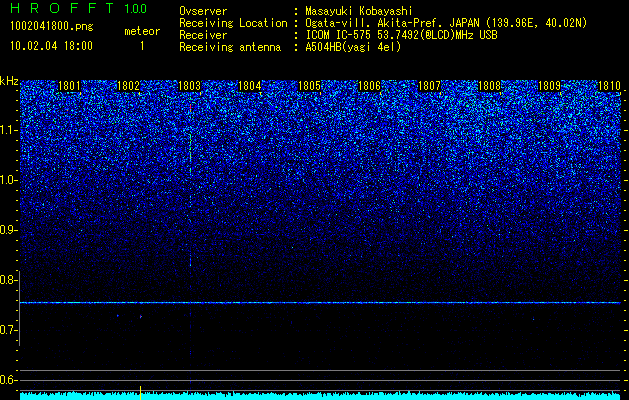Select the filename 1002041800.png

point(52,26)
